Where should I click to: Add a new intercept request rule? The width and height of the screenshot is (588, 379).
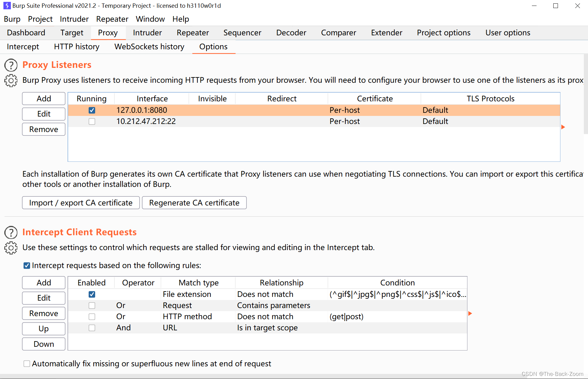[x=44, y=283]
